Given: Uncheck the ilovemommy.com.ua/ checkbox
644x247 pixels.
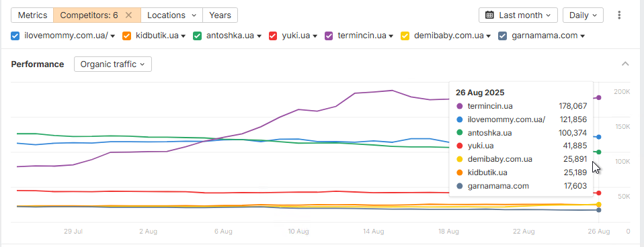Looking at the screenshot, I should [15, 36].
